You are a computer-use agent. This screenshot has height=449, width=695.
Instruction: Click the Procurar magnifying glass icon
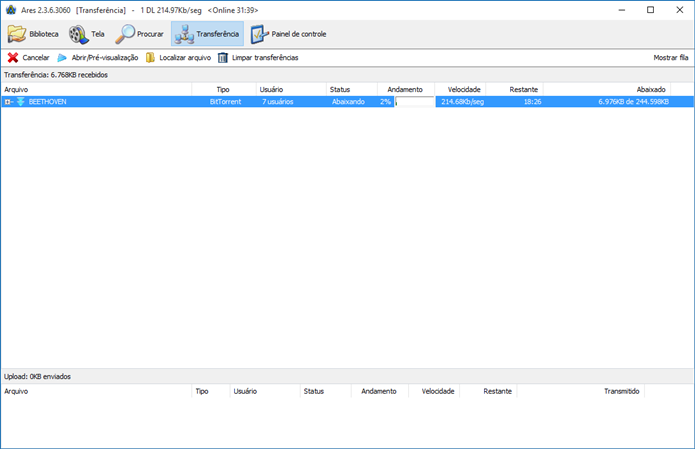pos(125,34)
